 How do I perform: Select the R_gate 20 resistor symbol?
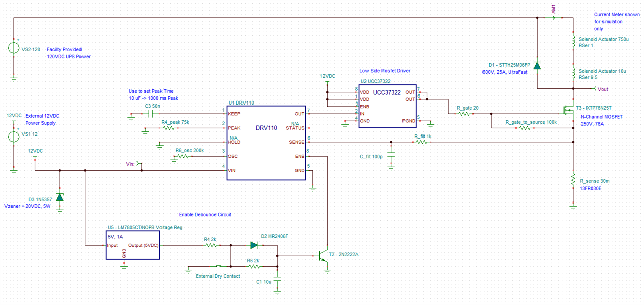[x=464, y=114]
